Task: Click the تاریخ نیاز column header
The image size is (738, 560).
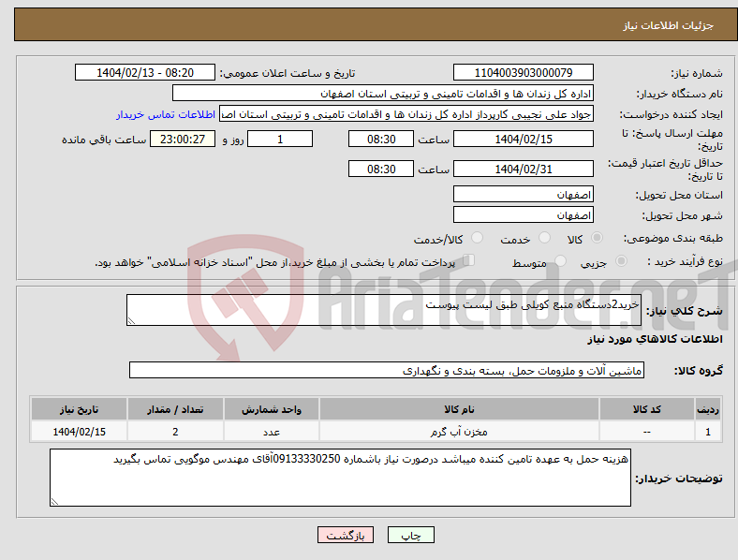Action: [x=79, y=409]
